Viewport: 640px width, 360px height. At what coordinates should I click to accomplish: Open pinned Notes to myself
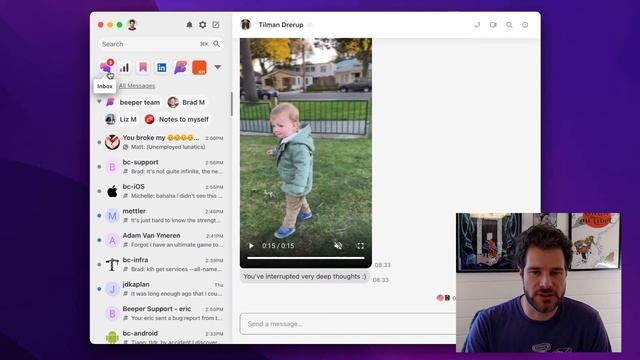(x=177, y=119)
